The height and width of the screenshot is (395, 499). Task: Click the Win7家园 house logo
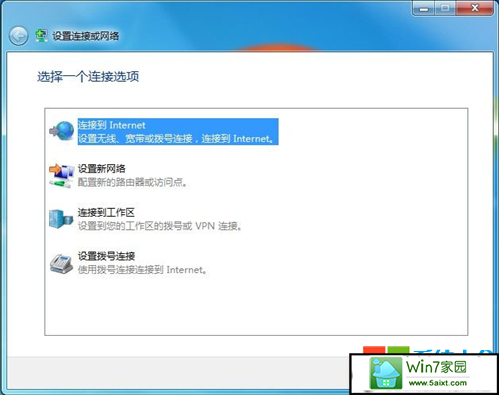[x=386, y=373]
